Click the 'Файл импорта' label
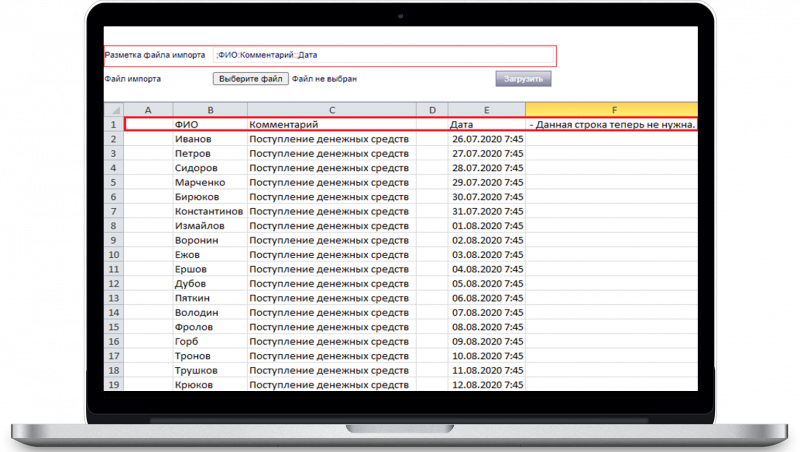Screen dimensions: 800x452 pyautogui.click(x=133, y=79)
